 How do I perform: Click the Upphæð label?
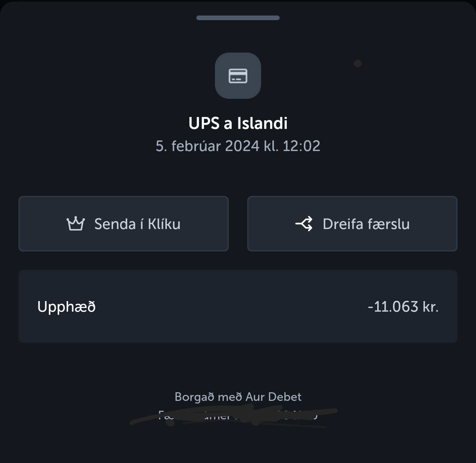tap(66, 307)
